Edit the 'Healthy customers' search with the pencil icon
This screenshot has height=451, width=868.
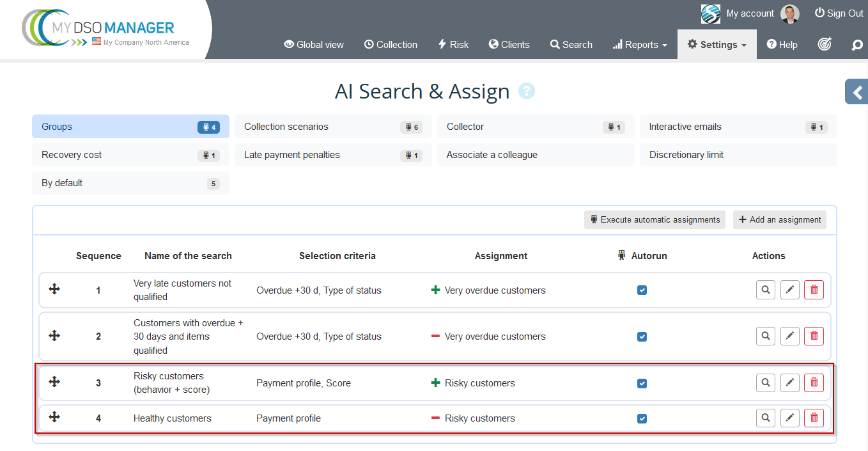[x=789, y=417]
